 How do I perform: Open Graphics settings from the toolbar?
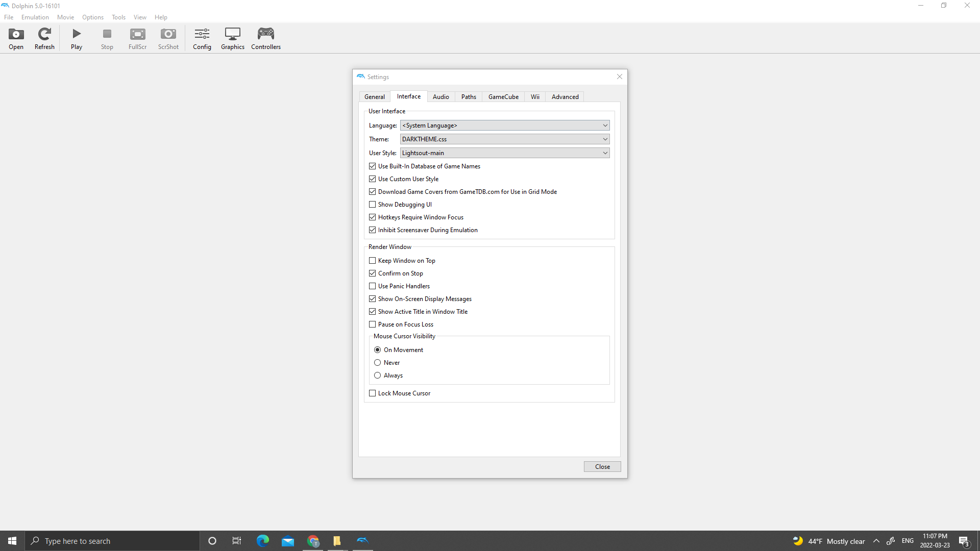click(232, 38)
